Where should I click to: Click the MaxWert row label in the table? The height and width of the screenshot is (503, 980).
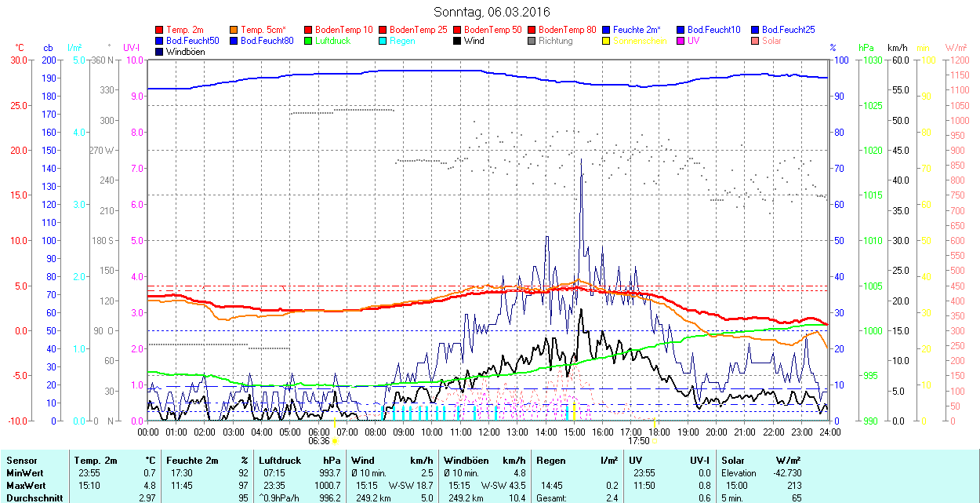click(x=24, y=486)
